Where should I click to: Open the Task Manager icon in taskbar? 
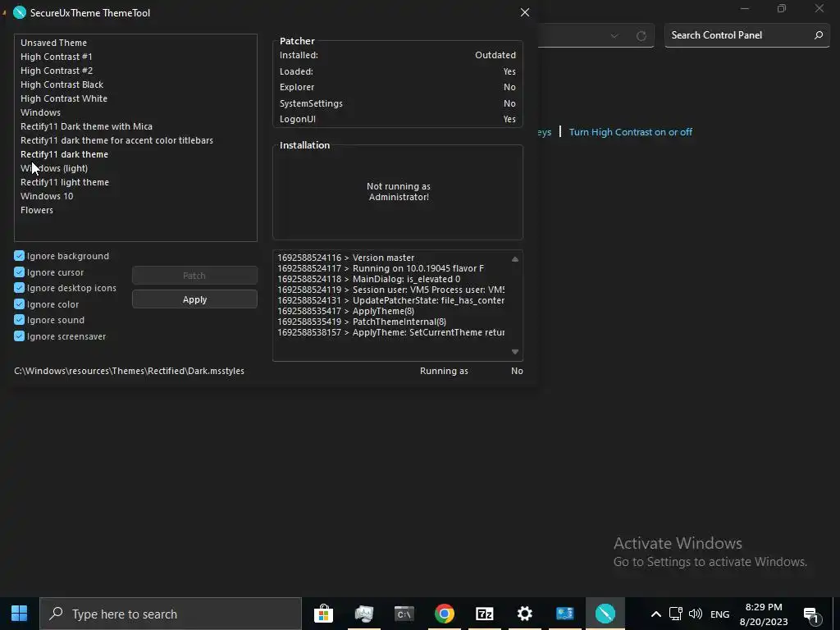click(363, 614)
